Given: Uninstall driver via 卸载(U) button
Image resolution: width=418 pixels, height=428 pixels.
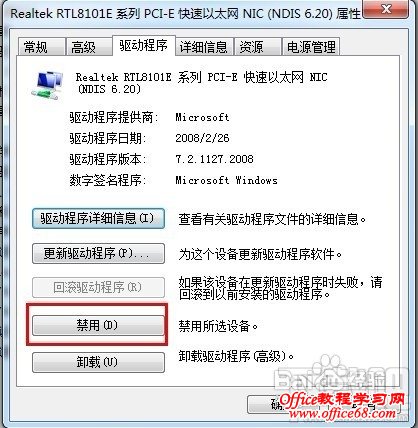Looking at the screenshot, I should click(x=98, y=362).
